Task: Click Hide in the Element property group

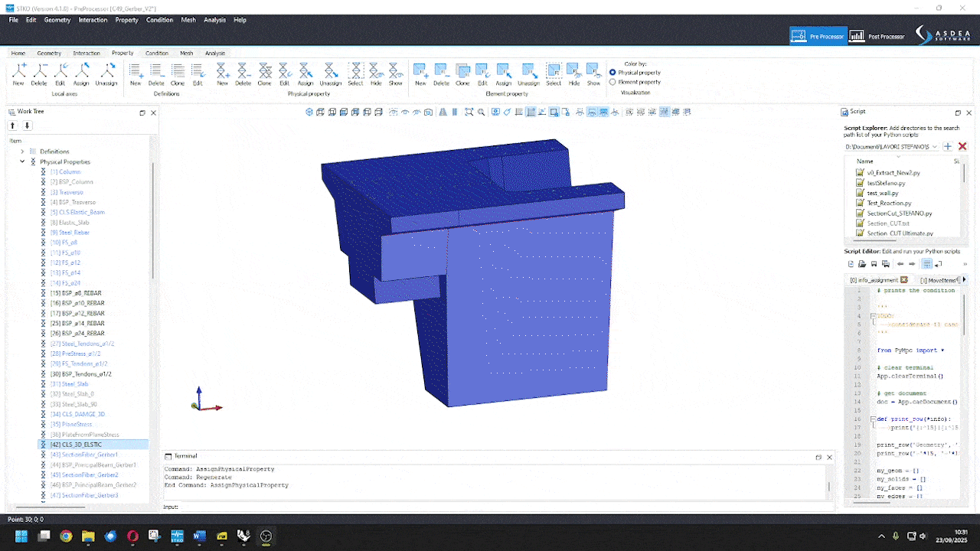Action: 573,74
